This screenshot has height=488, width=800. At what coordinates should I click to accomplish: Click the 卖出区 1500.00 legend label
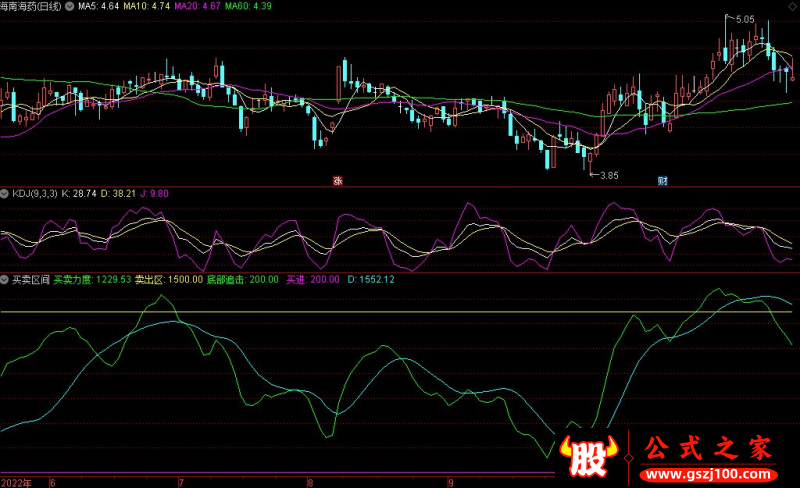point(168,279)
